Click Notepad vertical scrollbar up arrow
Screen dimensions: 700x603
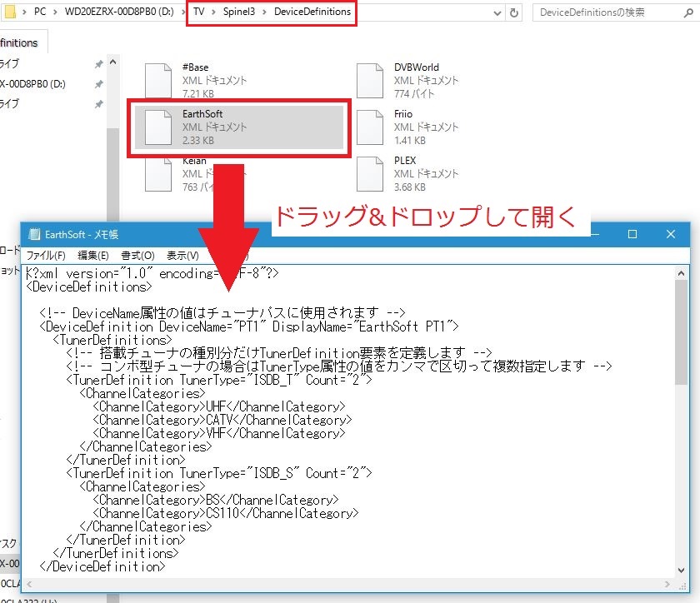point(681,273)
